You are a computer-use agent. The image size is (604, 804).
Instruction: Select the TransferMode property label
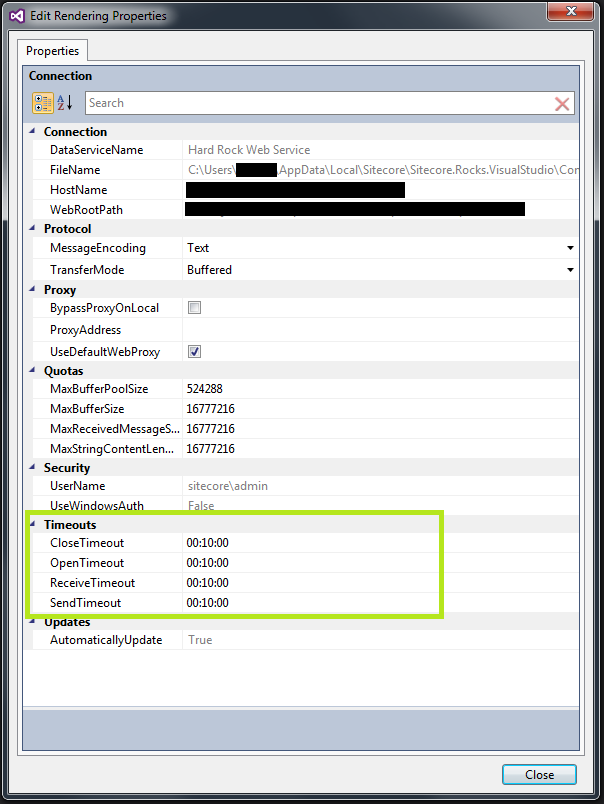[x=87, y=270]
